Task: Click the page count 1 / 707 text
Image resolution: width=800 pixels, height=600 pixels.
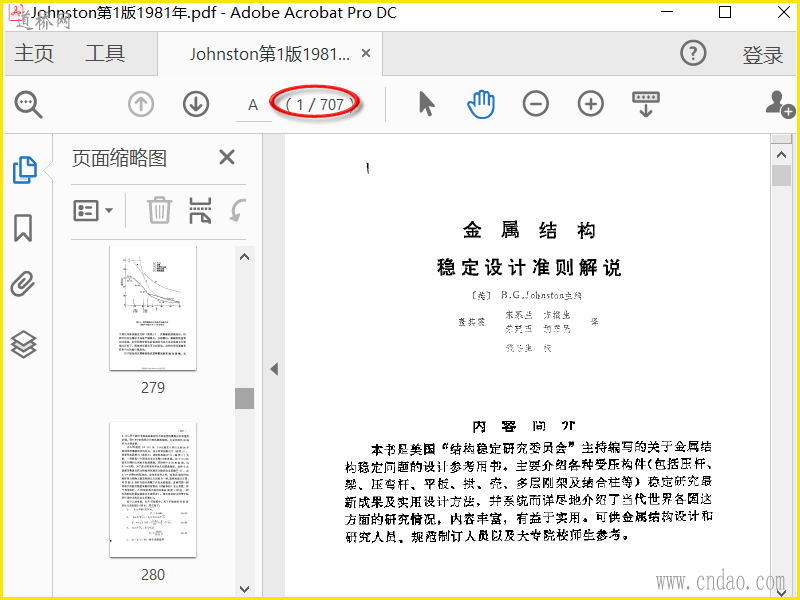Action: click(x=321, y=105)
